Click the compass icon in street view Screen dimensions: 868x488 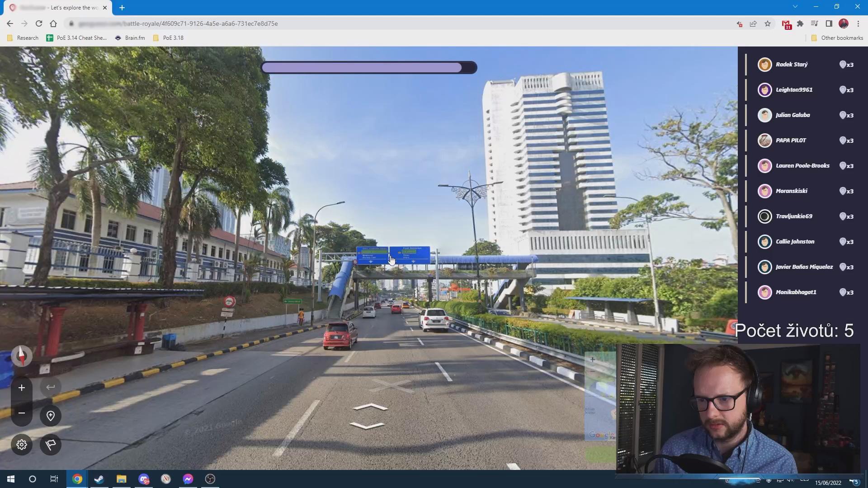click(x=21, y=356)
